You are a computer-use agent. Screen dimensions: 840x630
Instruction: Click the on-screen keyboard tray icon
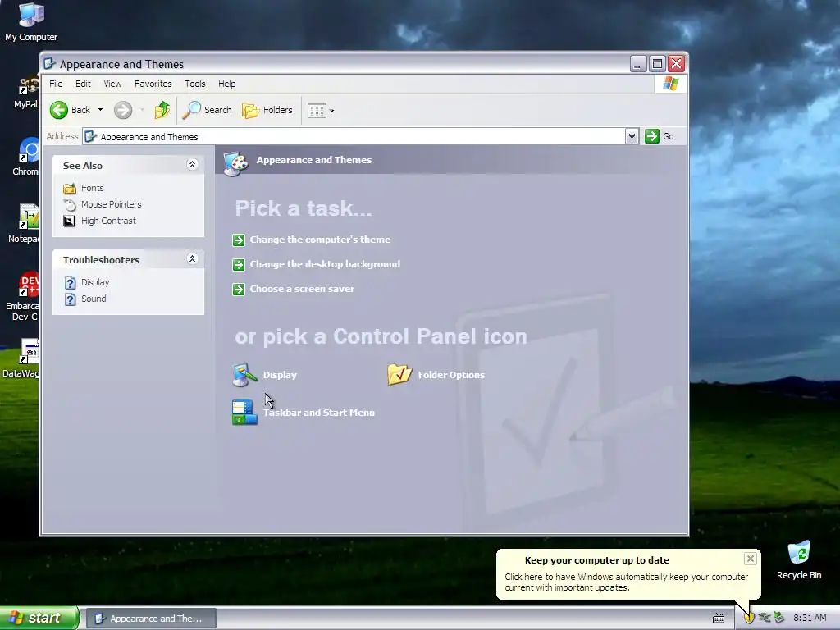[x=719, y=619]
